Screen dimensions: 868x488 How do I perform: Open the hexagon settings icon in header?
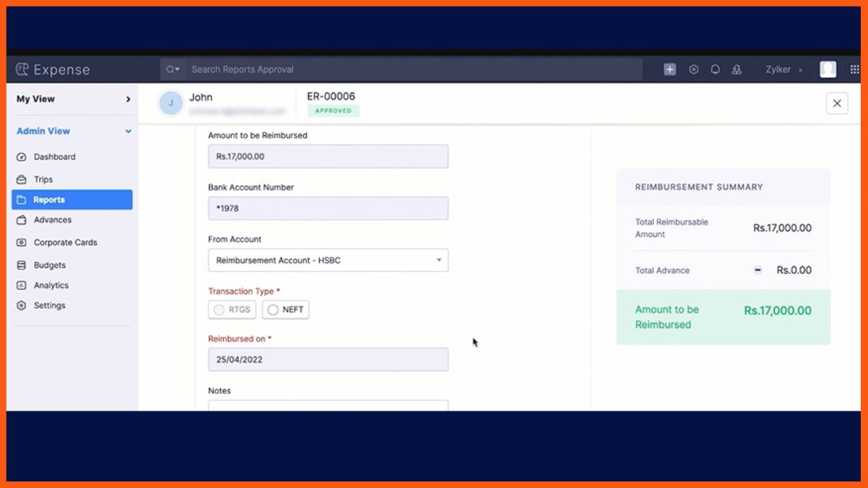coord(694,69)
